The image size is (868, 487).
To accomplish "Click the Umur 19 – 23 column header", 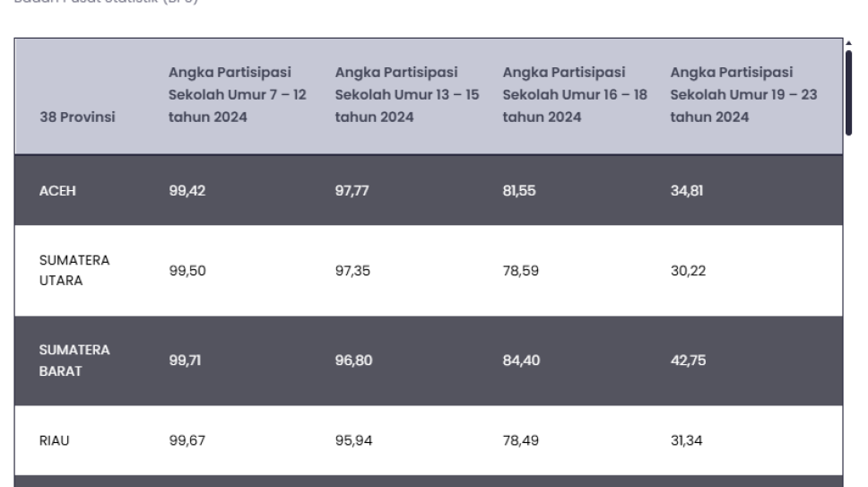I will click(x=743, y=95).
